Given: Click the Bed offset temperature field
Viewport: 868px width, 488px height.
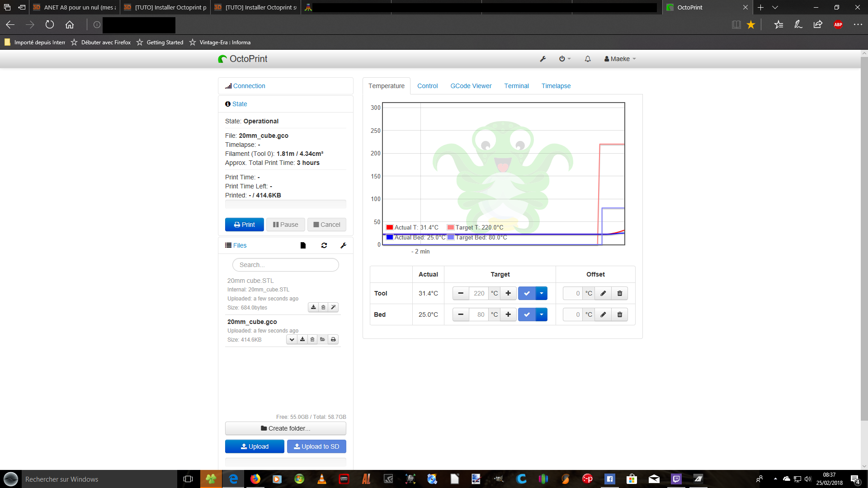Looking at the screenshot, I should pos(573,314).
